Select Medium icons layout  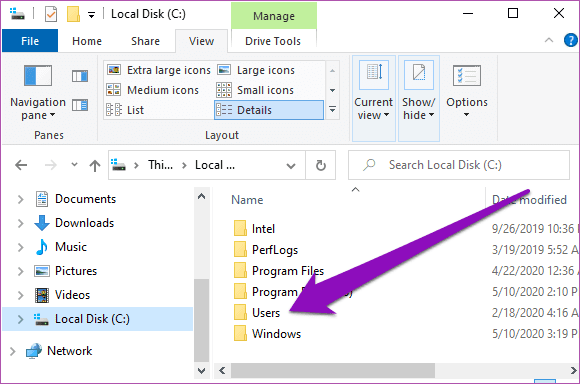click(152, 90)
